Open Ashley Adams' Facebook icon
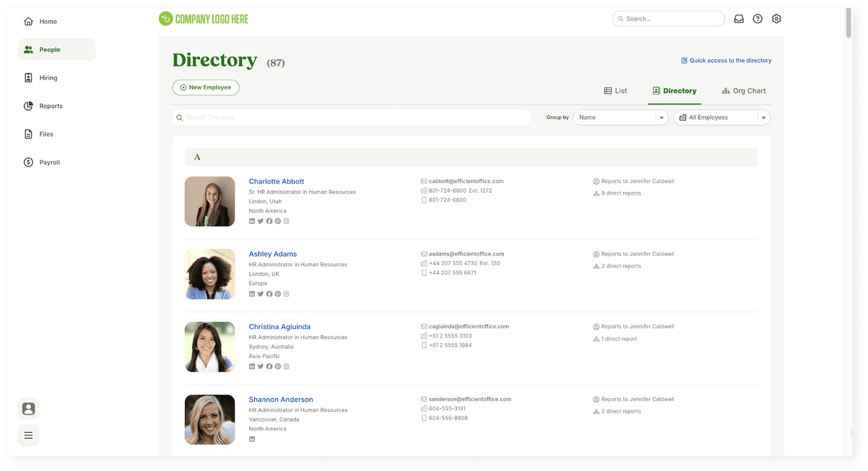This screenshot has width=868, height=471. click(269, 294)
